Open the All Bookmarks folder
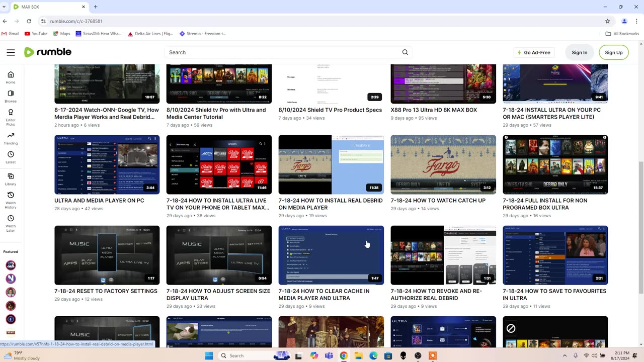 [x=622, y=34]
